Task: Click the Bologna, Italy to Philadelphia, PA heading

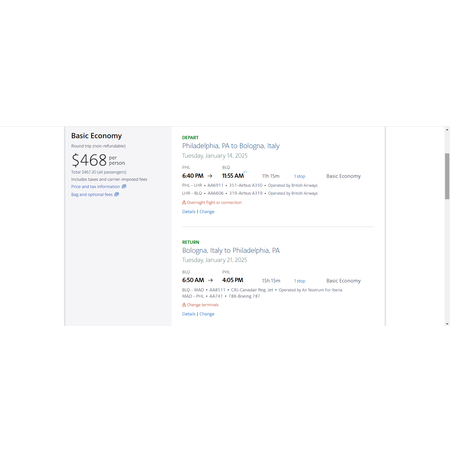Action: (x=231, y=250)
